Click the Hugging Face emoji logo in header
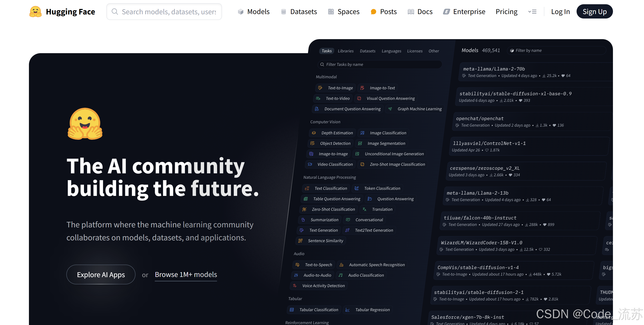 (x=35, y=11)
